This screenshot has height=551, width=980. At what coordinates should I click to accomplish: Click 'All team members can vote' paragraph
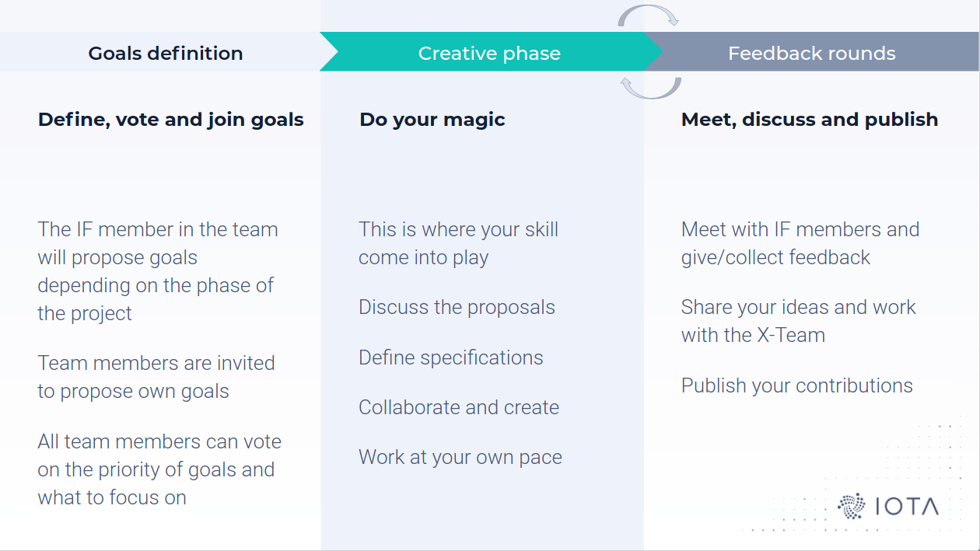tap(159, 469)
